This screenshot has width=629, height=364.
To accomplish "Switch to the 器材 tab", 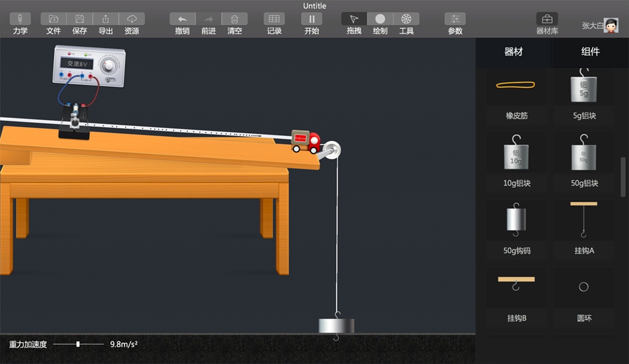I will point(514,52).
